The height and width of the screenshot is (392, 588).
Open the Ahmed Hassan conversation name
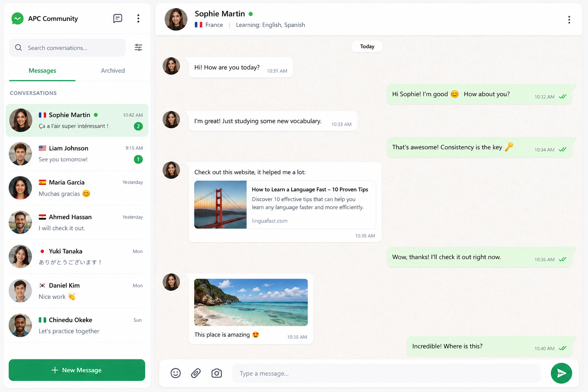point(70,217)
